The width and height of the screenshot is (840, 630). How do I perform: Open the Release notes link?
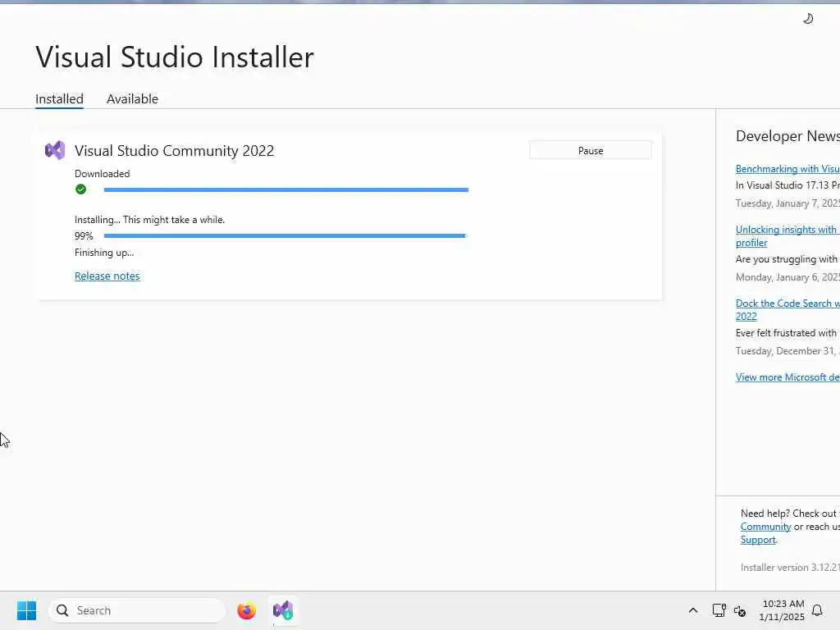pos(107,276)
